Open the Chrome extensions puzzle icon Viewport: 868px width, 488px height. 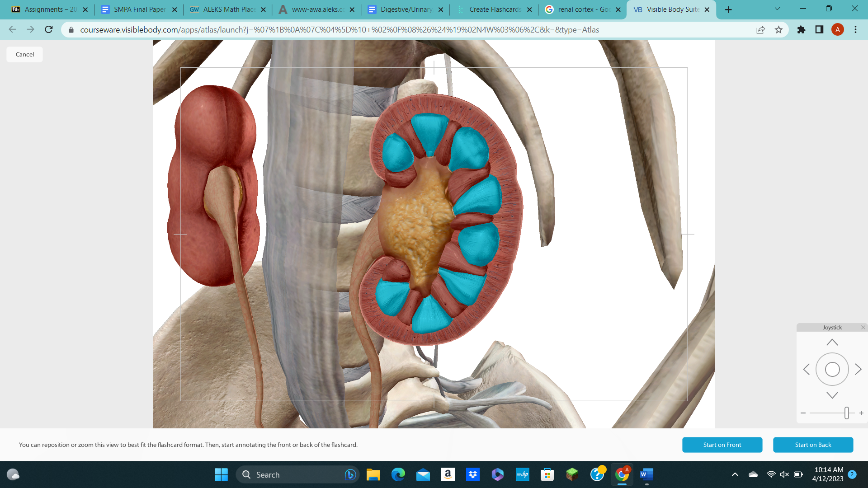(801, 29)
